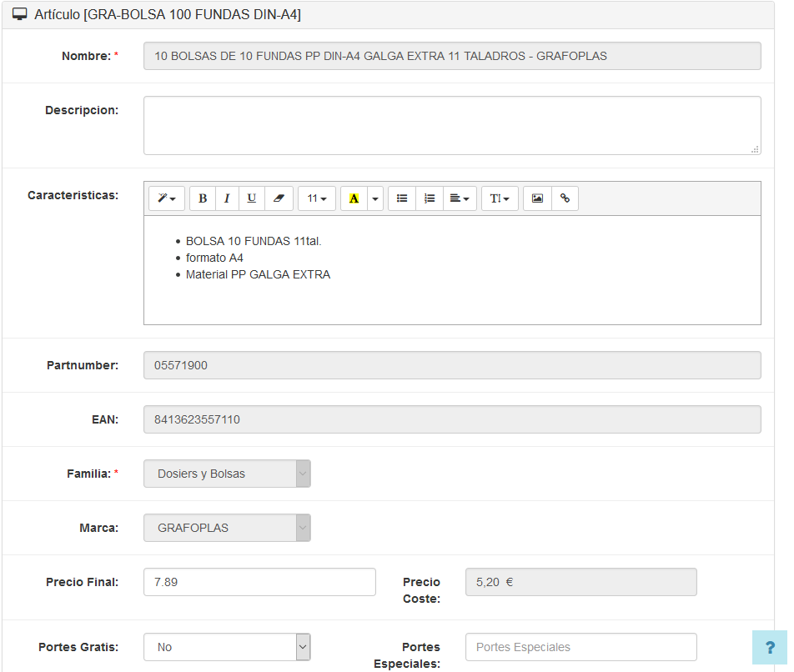
Task: Toggle underline formatting in the editor
Action: click(251, 198)
